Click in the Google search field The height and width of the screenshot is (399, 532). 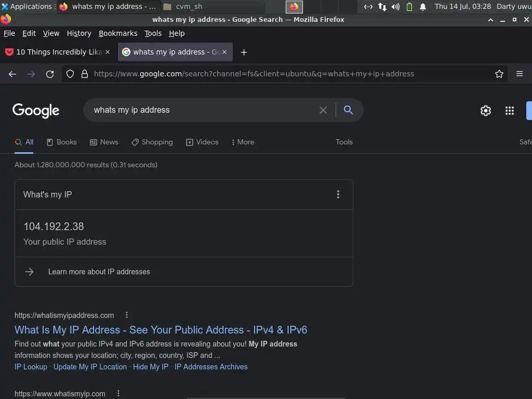(x=204, y=110)
